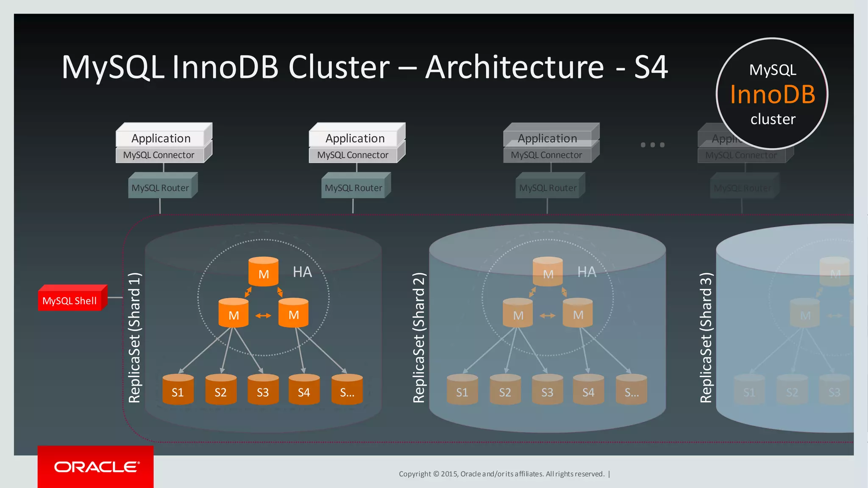Click the third MySQL Connector box
This screenshot has width=868, height=488.
[x=546, y=155]
